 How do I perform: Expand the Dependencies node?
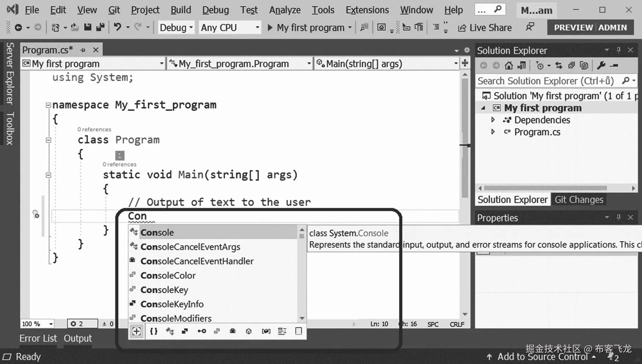pos(493,120)
